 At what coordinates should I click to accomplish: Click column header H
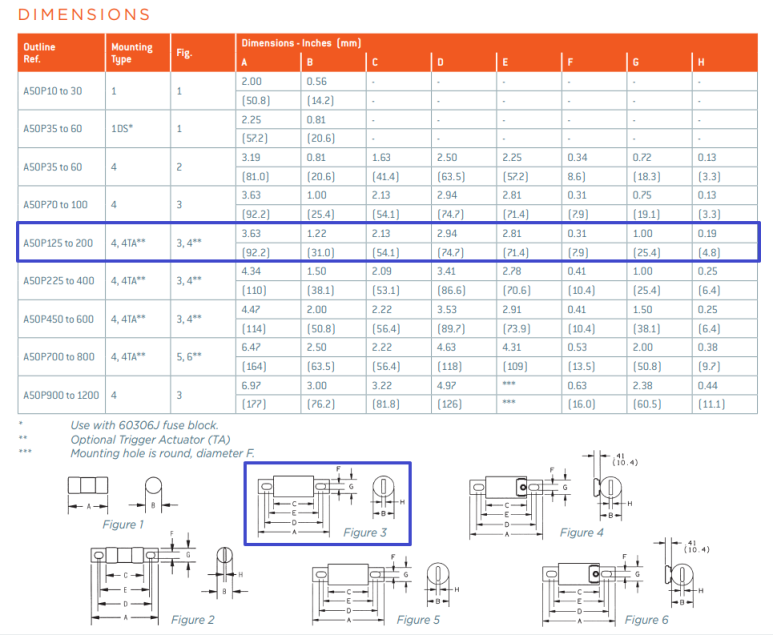(x=725, y=62)
